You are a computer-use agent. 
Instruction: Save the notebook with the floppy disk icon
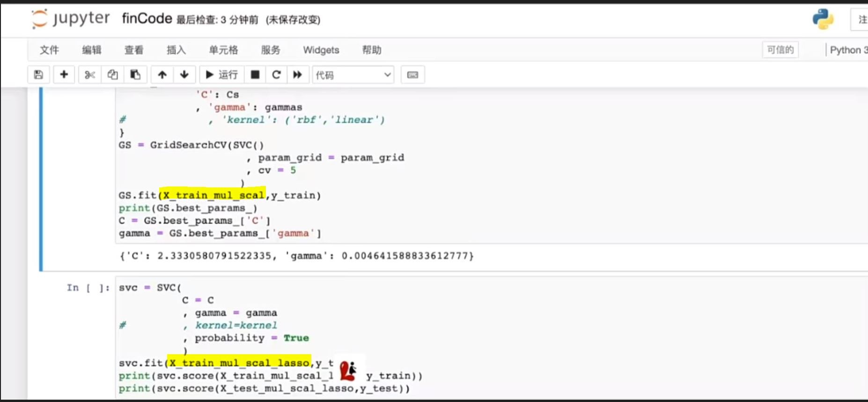[39, 74]
